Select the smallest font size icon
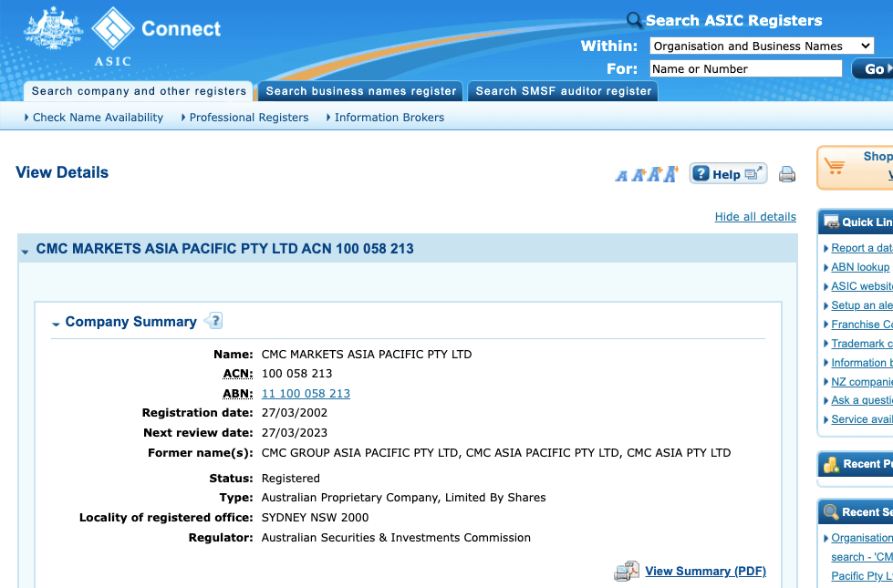 [621, 176]
